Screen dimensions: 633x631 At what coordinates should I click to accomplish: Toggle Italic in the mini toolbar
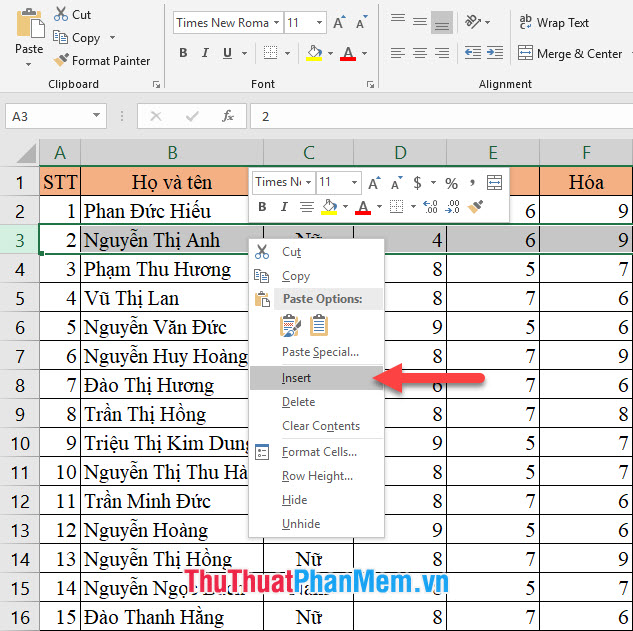[x=284, y=207]
